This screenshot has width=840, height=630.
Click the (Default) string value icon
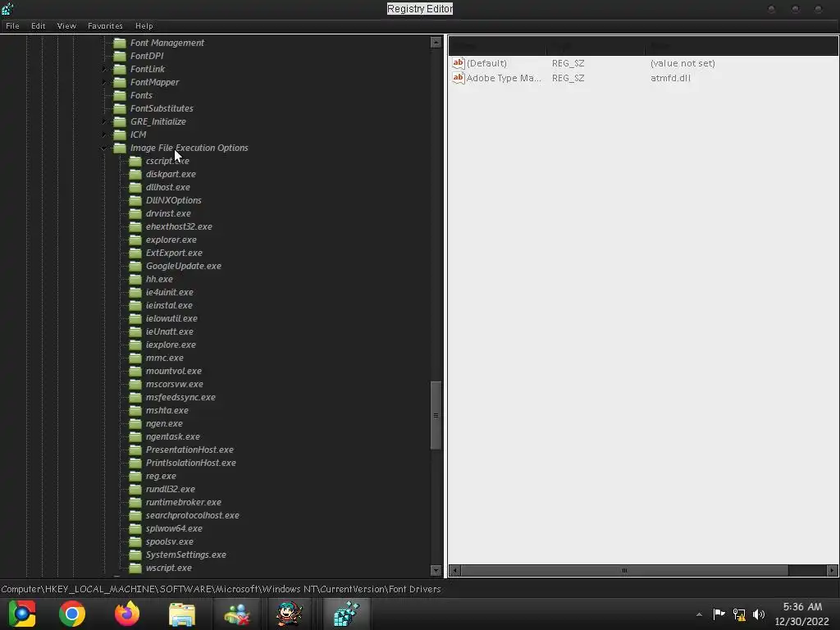[458, 63]
